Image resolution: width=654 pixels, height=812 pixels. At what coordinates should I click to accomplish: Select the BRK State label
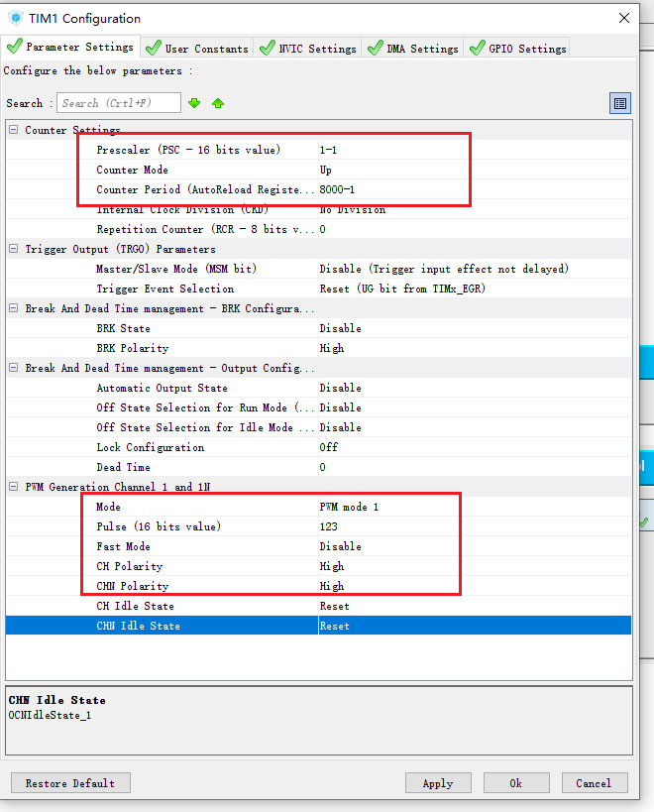123,328
